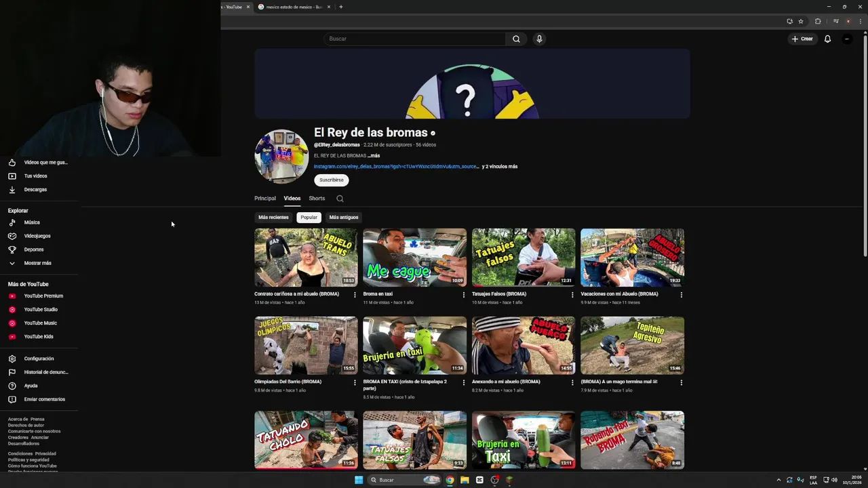Viewport: 868px width, 488px height.
Task: Select the YouTube browser tab
Action: point(236,7)
